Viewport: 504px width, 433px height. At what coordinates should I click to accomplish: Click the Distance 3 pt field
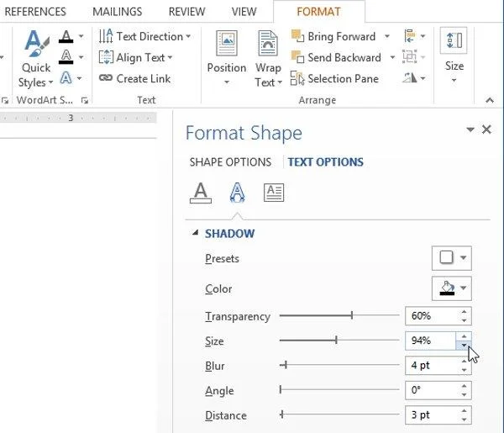click(431, 415)
